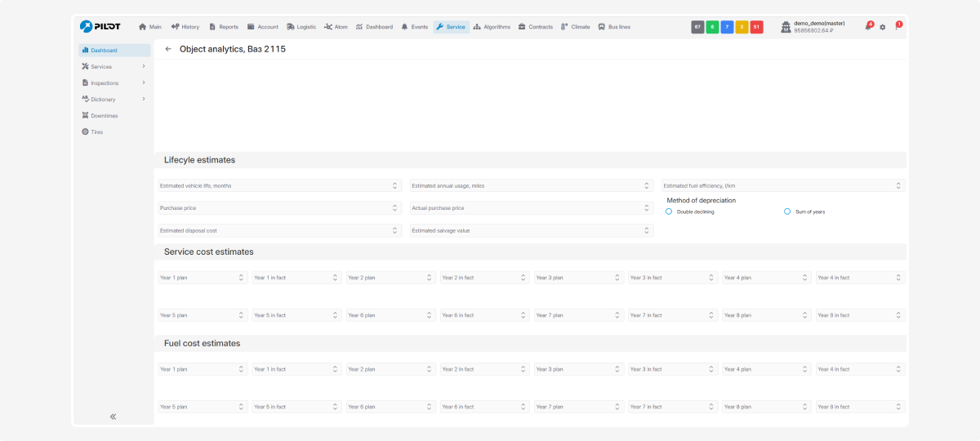Screen dimensions: 980x441
Task: Collapse sidebar with double chevron icon
Action: 113,416
